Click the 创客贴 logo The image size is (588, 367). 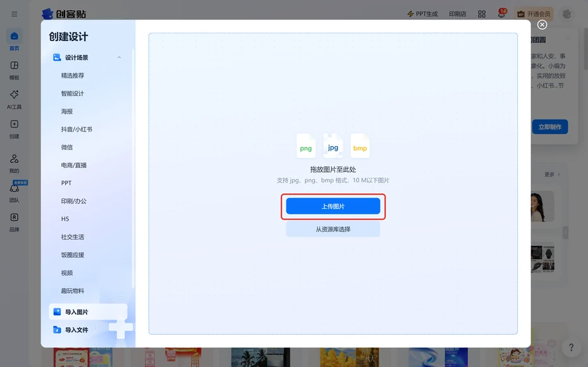click(64, 14)
